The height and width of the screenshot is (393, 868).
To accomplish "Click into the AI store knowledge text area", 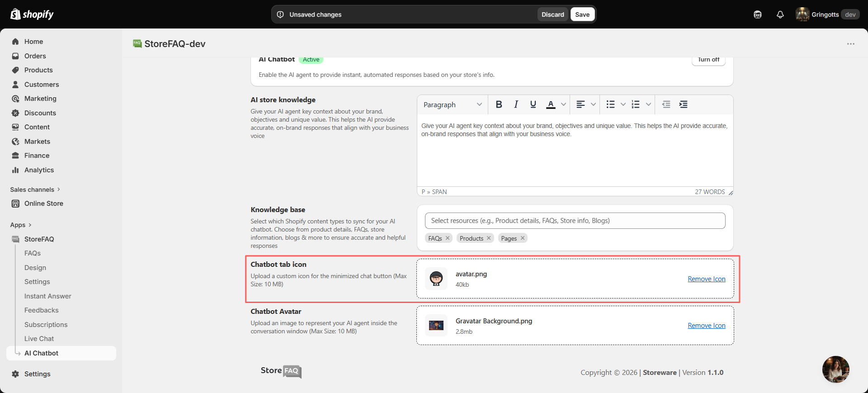I will click(x=575, y=151).
